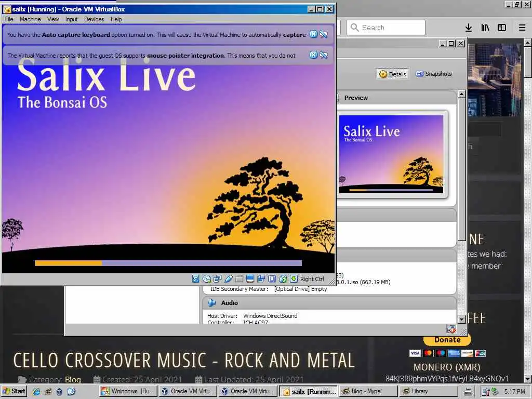This screenshot has height=399, width=532.
Task: Click the browser page scrollbar down arrow
Action: [x=528, y=379]
